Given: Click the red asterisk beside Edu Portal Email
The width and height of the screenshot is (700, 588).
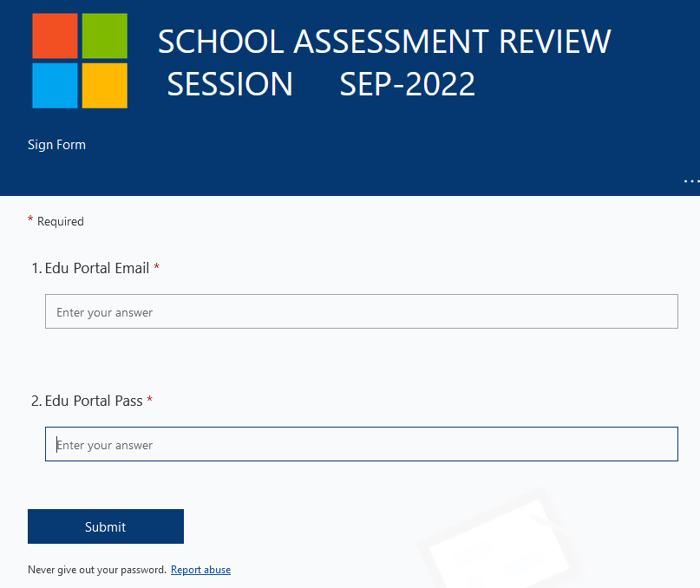Looking at the screenshot, I should coord(157,266).
